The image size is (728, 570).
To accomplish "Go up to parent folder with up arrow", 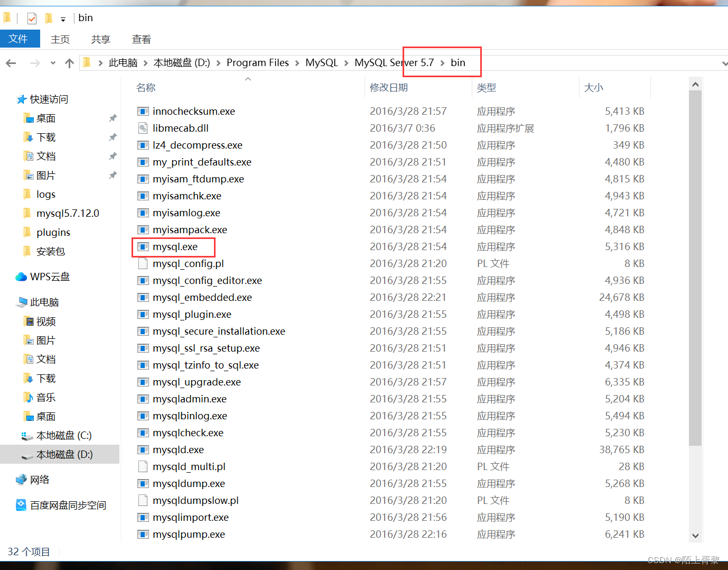I will 69,62.
